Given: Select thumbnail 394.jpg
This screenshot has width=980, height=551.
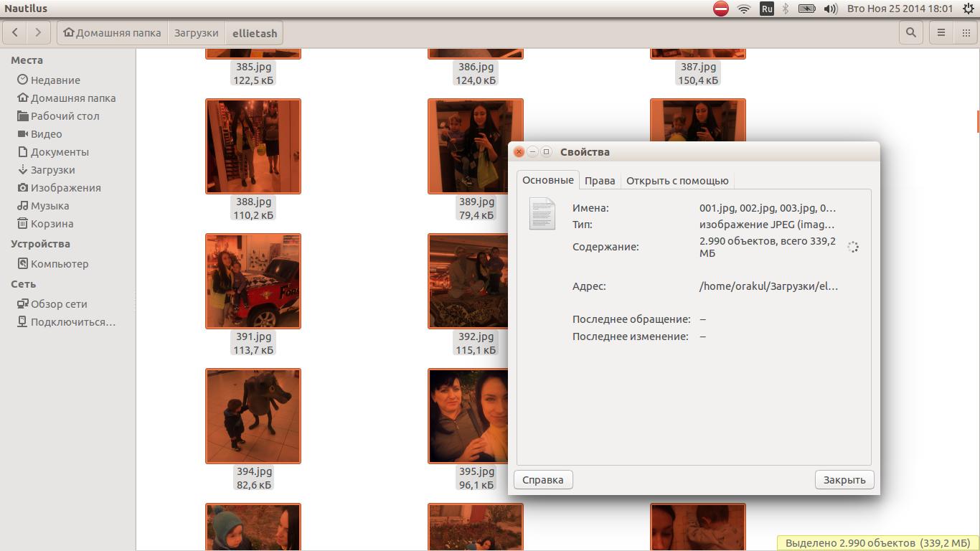Looking at the screenshot, I should tap(253, 416).
